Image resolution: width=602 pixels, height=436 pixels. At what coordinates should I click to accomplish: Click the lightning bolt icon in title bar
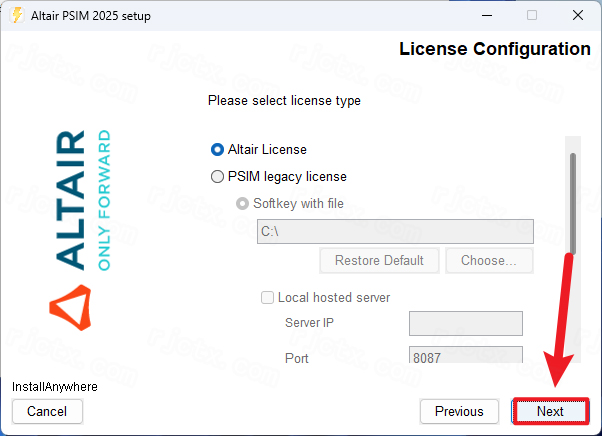coord(16,15)
